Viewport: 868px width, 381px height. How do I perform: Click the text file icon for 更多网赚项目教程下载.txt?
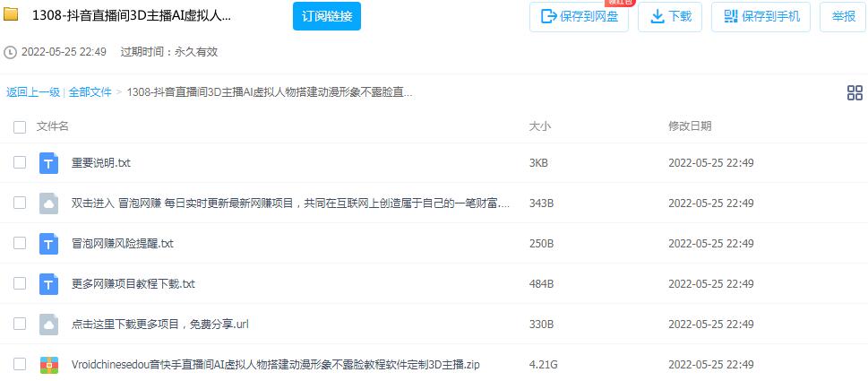tap(48, 284)
